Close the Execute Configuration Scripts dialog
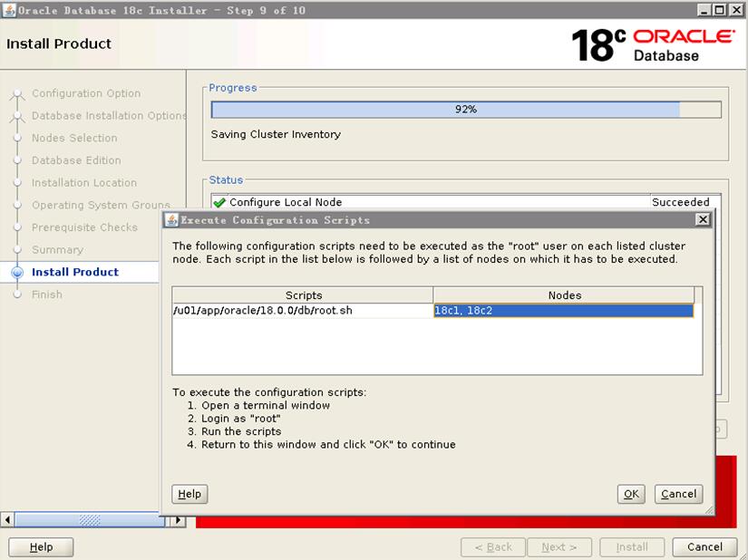The width and height of the screenshot is (748, 560). [x=702, y=219]
